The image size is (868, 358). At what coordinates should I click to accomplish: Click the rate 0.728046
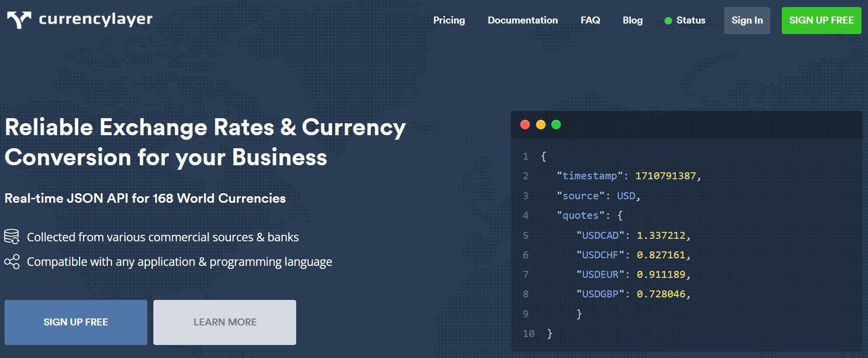[661, 294]
